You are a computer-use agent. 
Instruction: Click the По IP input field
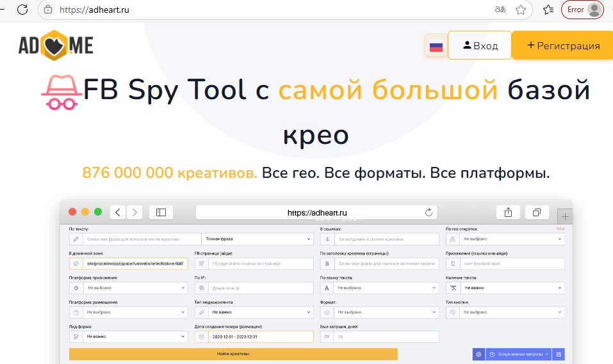point(261,288)
